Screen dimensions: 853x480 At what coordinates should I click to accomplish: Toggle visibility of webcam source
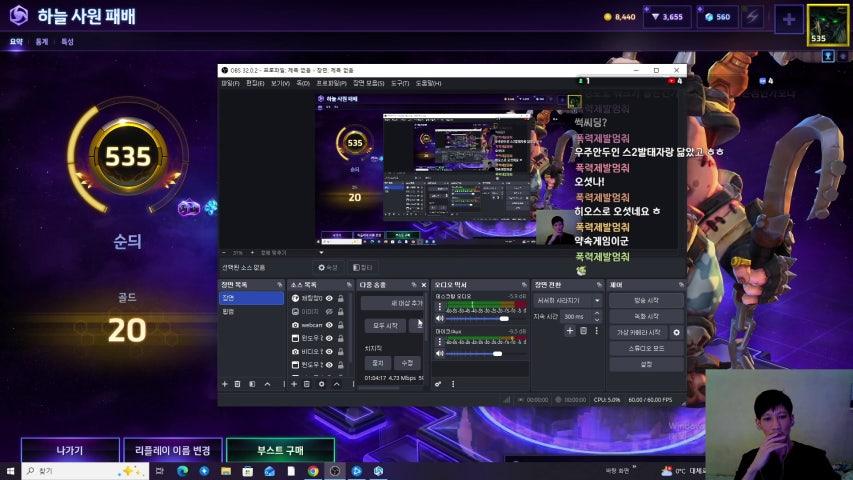pyautogui.click(x=329, y=325)
